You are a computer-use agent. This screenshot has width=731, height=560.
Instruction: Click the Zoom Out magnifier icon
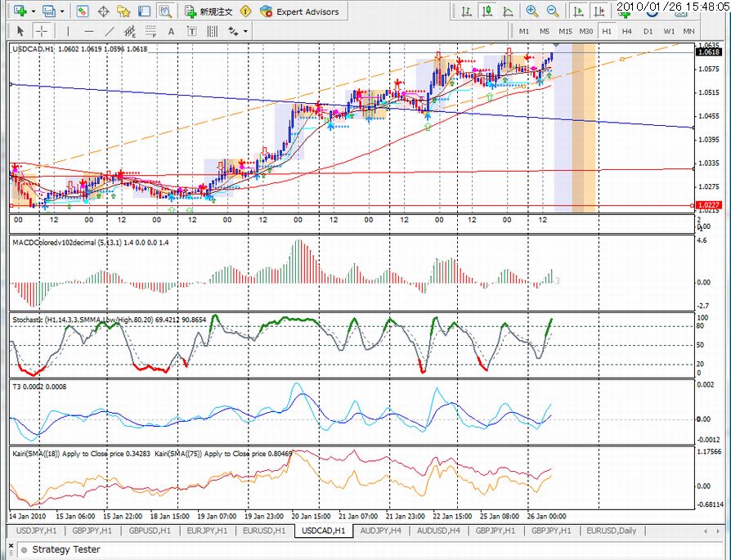point(553,11)
